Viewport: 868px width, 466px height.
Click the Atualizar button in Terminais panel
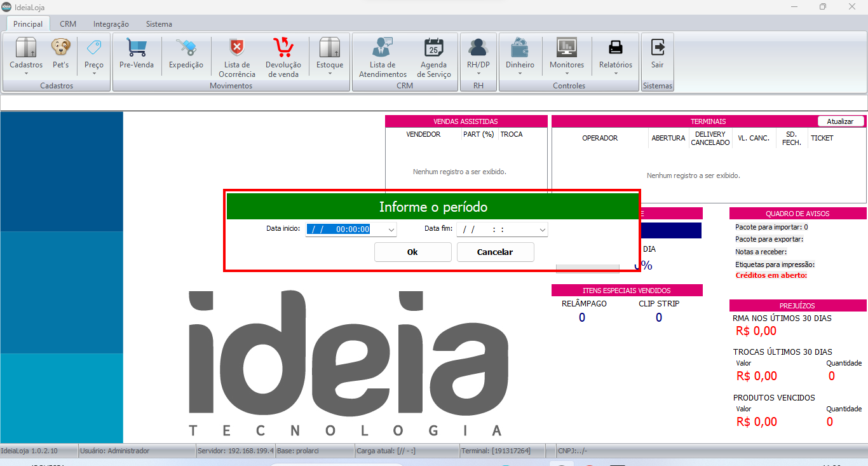click(x=841, y=121)
